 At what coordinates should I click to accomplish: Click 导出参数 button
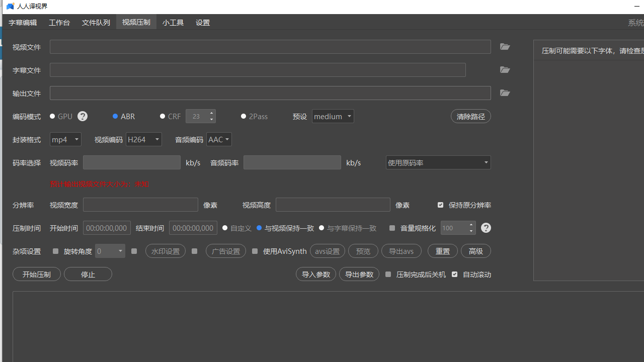359,274
